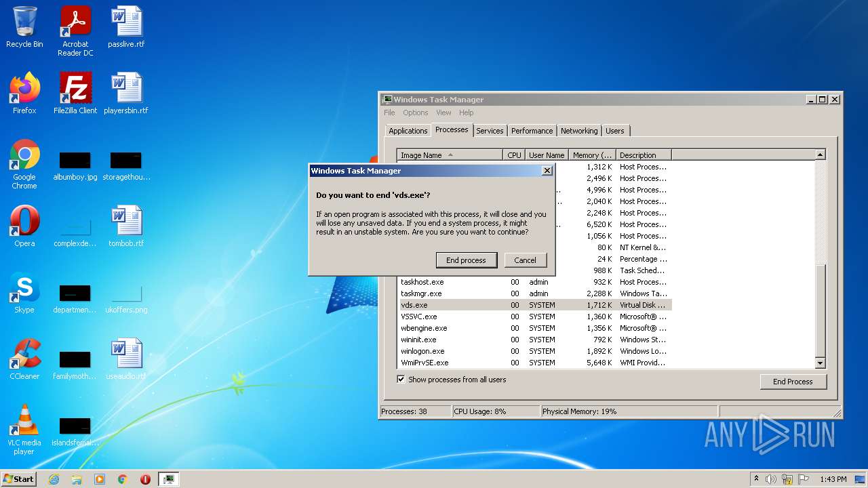Sort by the CPU column header
This screenshot has height=488, width=868.
click(514, 155)
